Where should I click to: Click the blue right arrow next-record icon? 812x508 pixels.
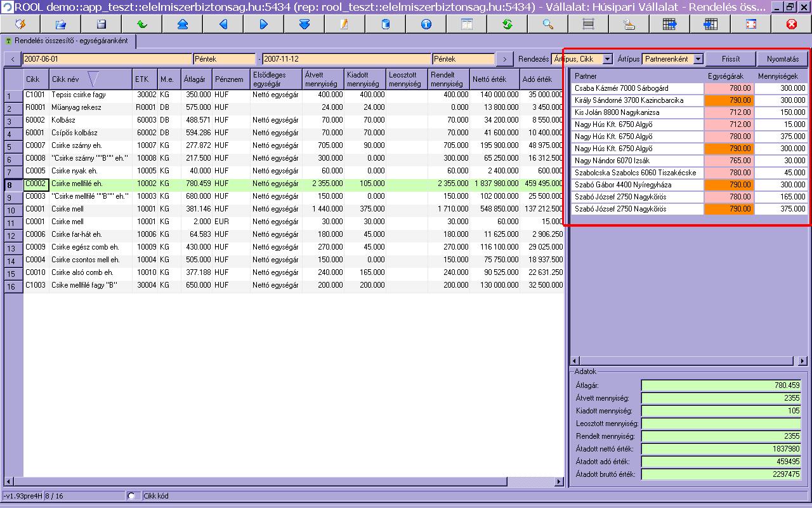click(264, 24)
